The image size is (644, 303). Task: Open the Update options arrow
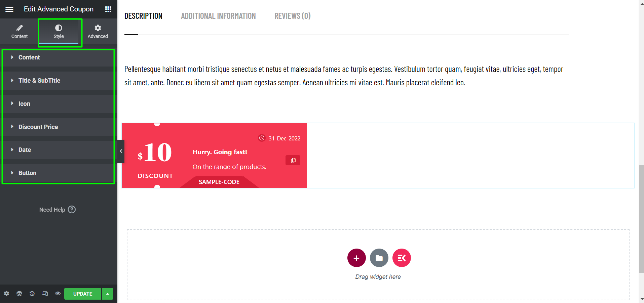[x=107, y=294]
